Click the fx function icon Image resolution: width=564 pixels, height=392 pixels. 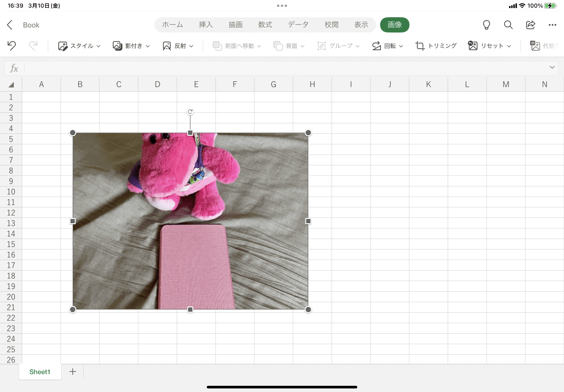pyautogui.click(x=14, y=68)
